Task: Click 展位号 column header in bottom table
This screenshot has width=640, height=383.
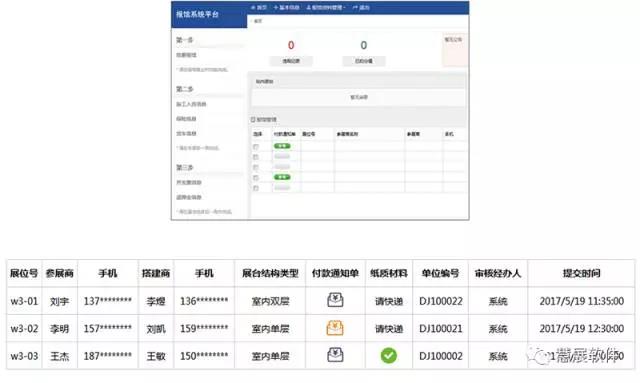Action: (x=24, y=273)
